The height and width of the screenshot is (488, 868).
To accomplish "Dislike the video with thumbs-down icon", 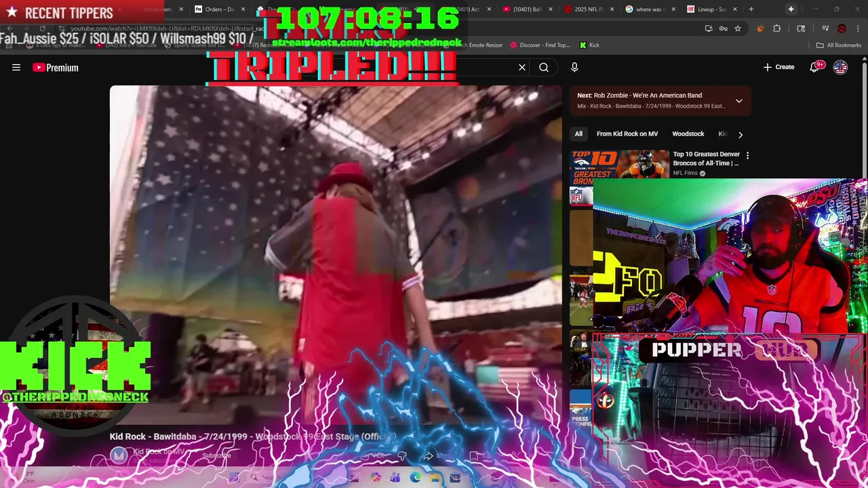I will [401, 456].
